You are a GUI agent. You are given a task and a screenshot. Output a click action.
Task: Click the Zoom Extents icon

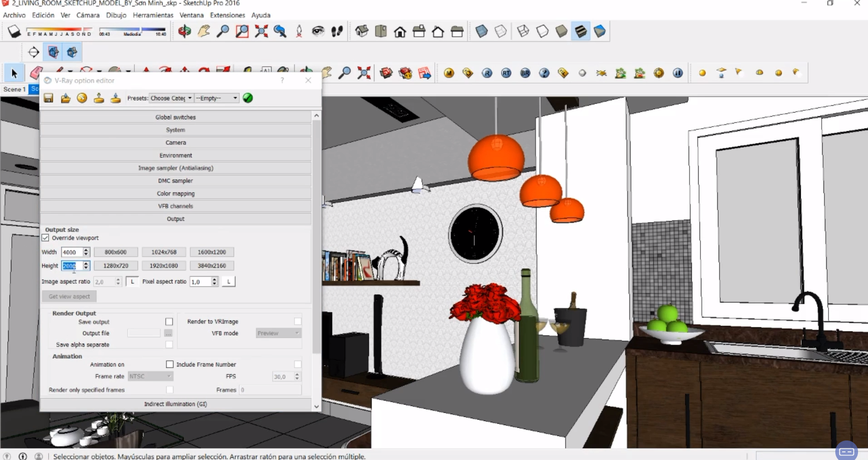[x=261, y=31]
